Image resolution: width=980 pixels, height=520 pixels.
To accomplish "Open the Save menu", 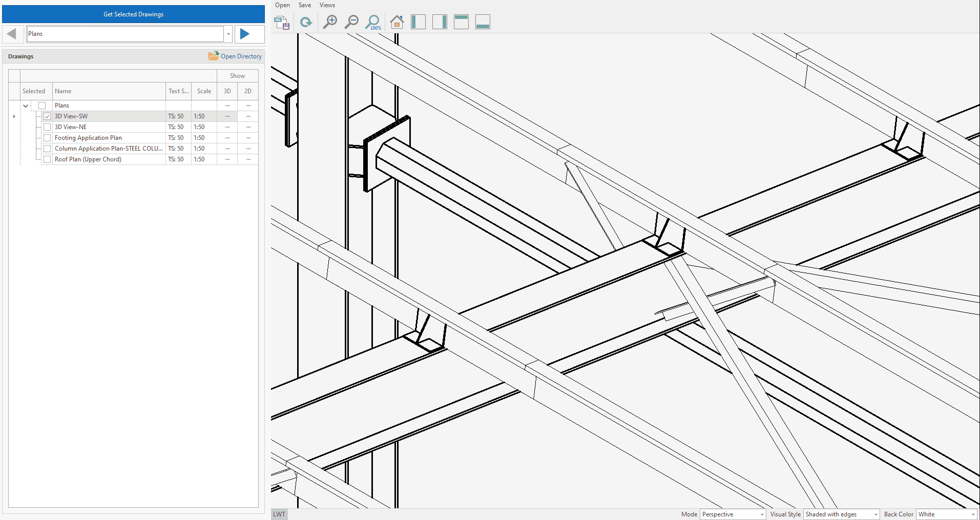I will pos(305,5).
